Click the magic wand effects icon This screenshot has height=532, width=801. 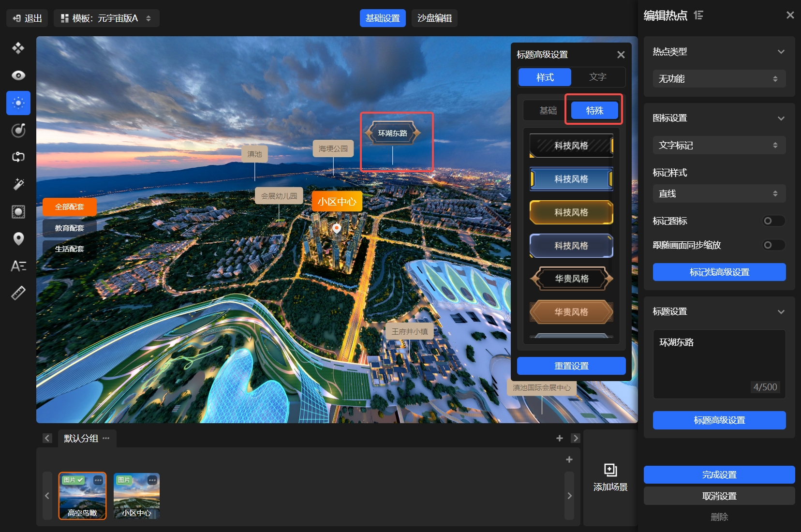tap(18, 184)
